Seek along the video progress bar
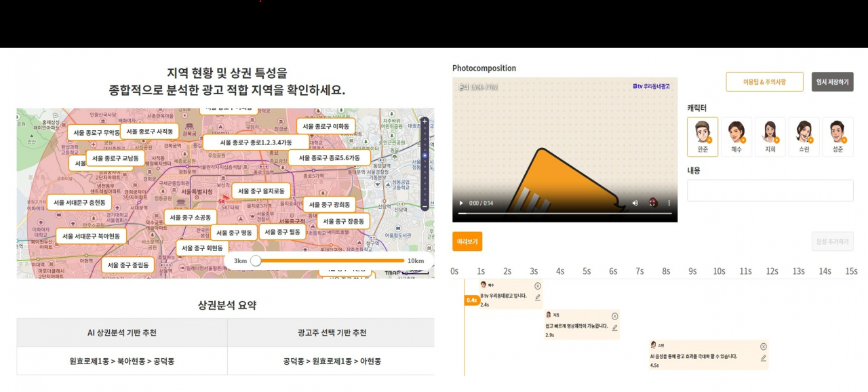The width and height of the screenshot is (868, 392). click(x=565, y=213)
